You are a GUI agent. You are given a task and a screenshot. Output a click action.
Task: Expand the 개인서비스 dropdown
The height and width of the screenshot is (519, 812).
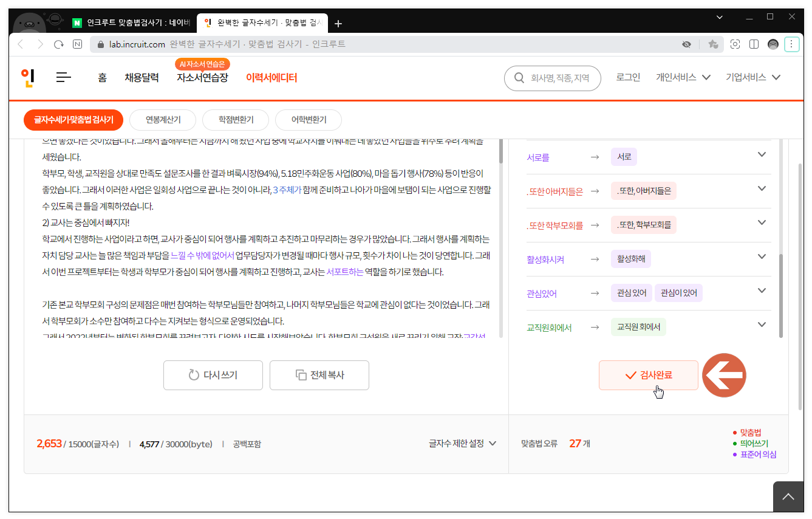pyautogui.click(x=683, y=77)
